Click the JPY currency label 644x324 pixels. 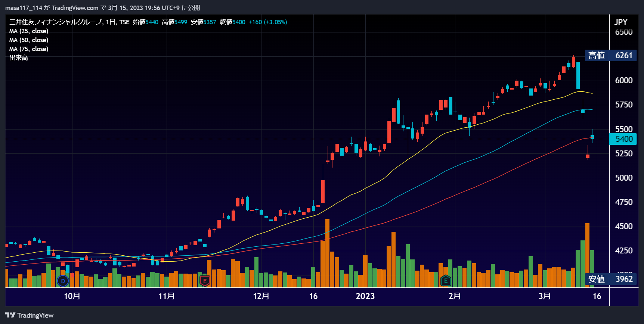[x=621, y=22]
